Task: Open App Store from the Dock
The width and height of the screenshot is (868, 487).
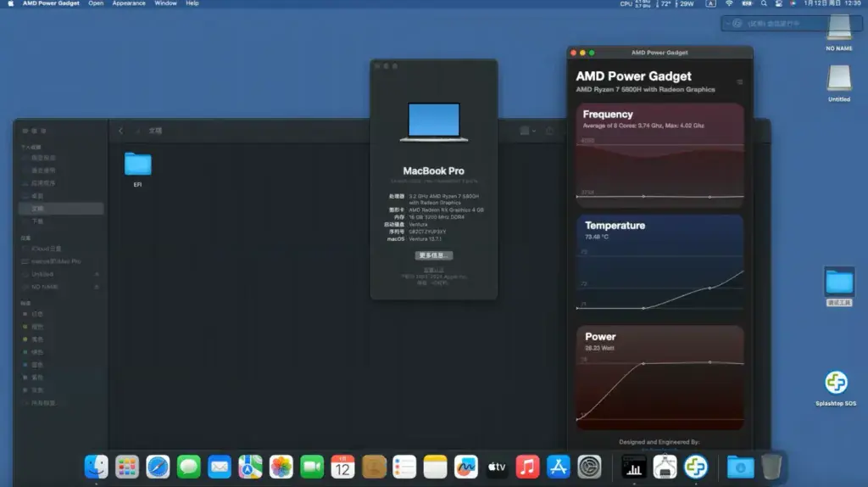Action: tap(558, 467)
